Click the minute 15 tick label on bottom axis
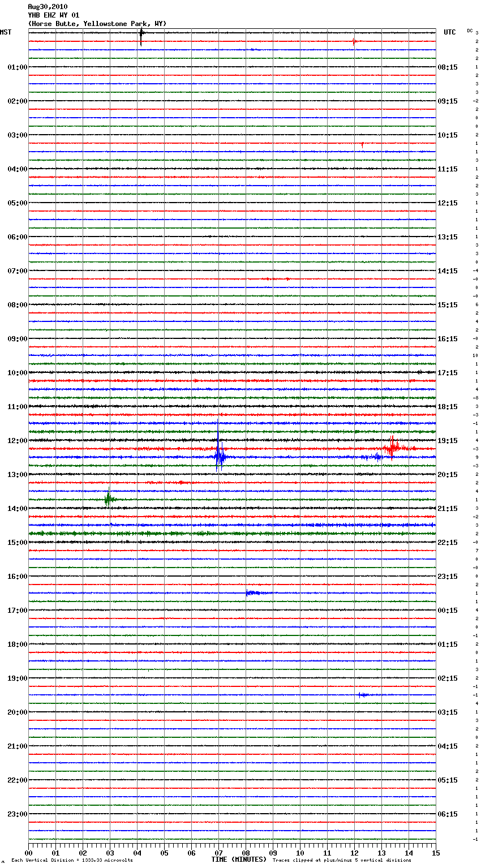481x868 pixels. click(436, 853)
